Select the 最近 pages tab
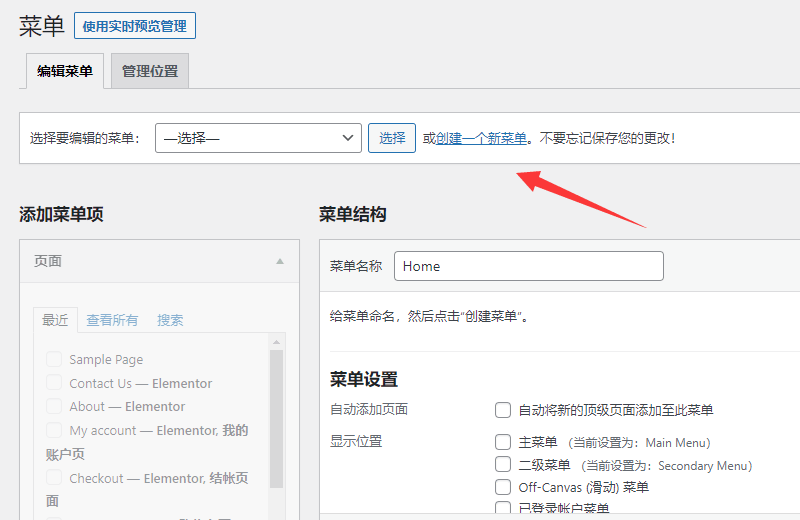 click(55, 320)
